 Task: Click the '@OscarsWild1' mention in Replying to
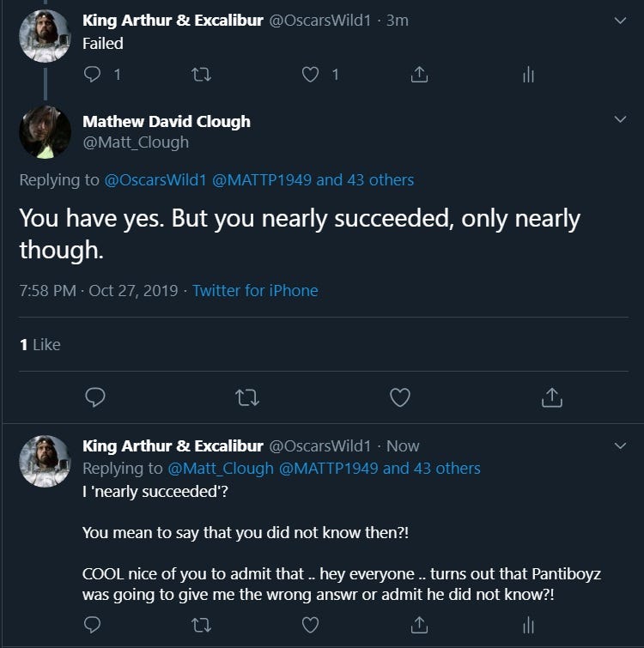point(155,180)
